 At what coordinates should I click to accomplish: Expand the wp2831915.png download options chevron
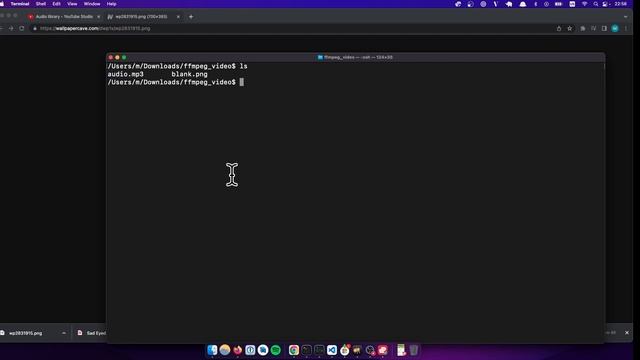coord(64,333)
